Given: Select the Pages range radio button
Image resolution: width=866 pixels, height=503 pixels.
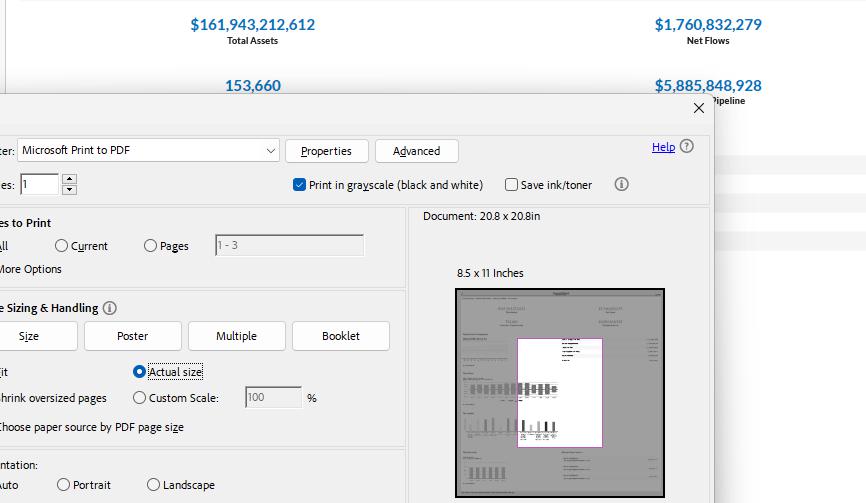Looking at the screenshot, I should pos(151,246).
